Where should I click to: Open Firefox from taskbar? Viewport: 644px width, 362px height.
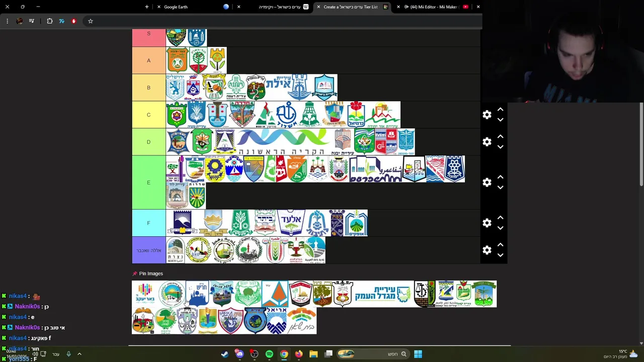pos(299,354)
